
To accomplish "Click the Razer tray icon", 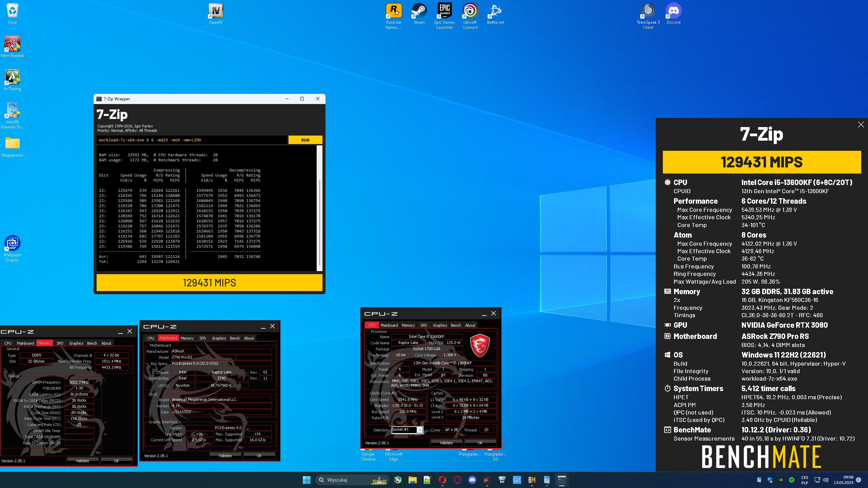I will coord(792,480).
